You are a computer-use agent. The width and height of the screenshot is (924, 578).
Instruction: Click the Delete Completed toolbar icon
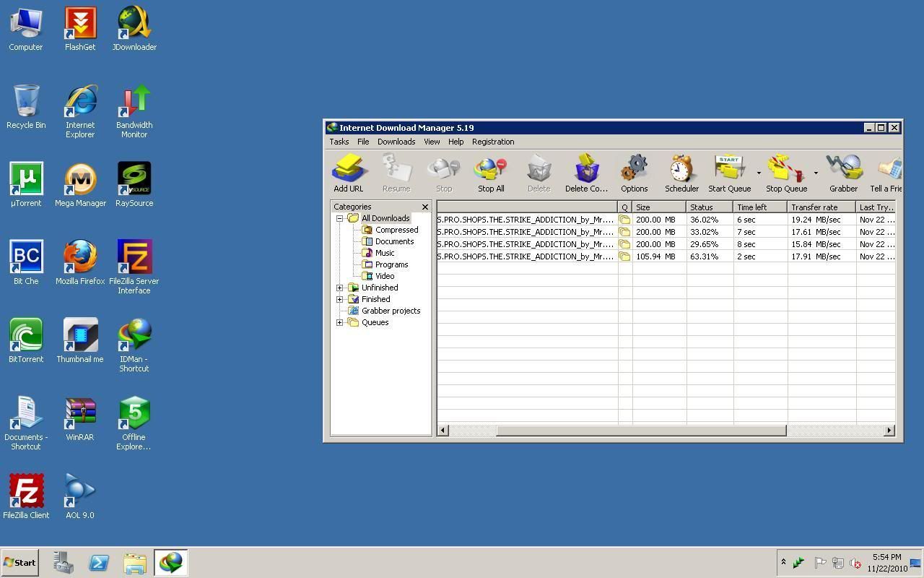pyautogui.click(x=586, y=173)
